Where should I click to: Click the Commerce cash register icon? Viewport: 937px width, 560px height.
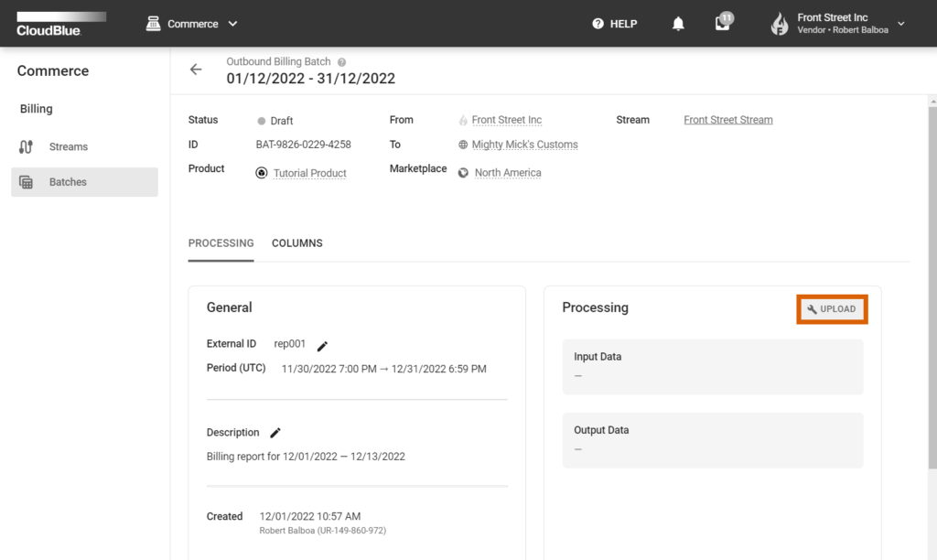(x=153, y=24)
